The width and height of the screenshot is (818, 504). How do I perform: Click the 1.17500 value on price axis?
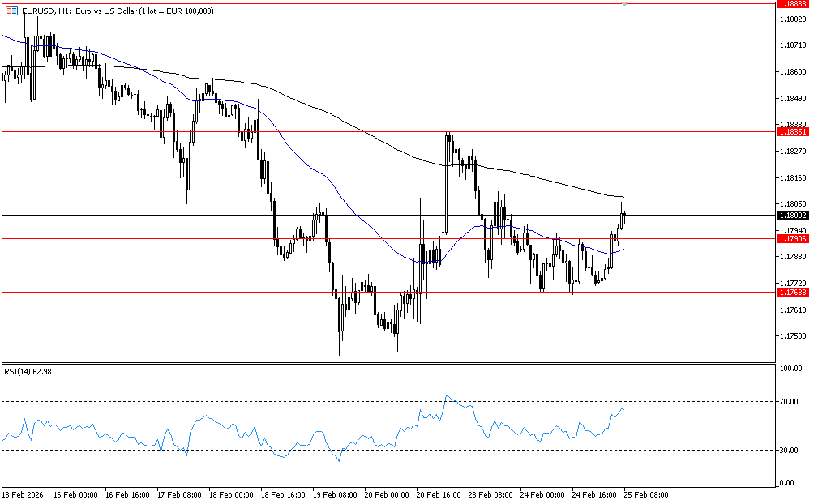pyautogui.click(x=792, y=336)
